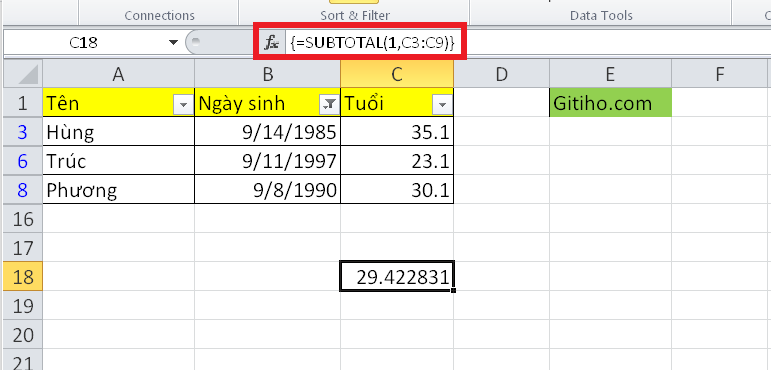This screenshot has width=771, height=370.
Task: Select row 19 header
Action: point(23,306)
